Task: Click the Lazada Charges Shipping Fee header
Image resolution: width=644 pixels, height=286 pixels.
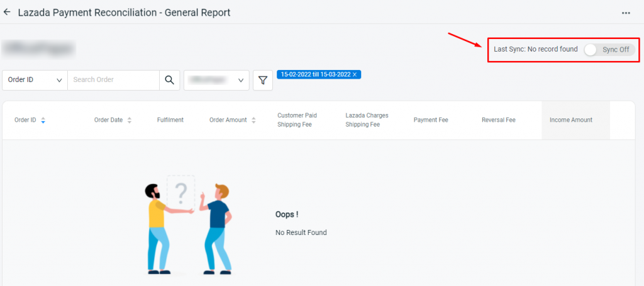Action: tap(367, 120)
